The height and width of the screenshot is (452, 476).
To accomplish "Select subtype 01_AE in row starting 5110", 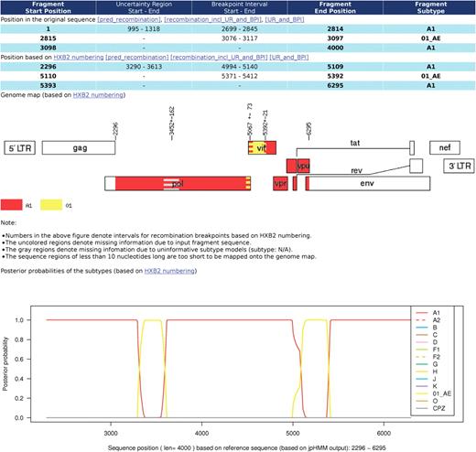I will (x=430, y=76).
